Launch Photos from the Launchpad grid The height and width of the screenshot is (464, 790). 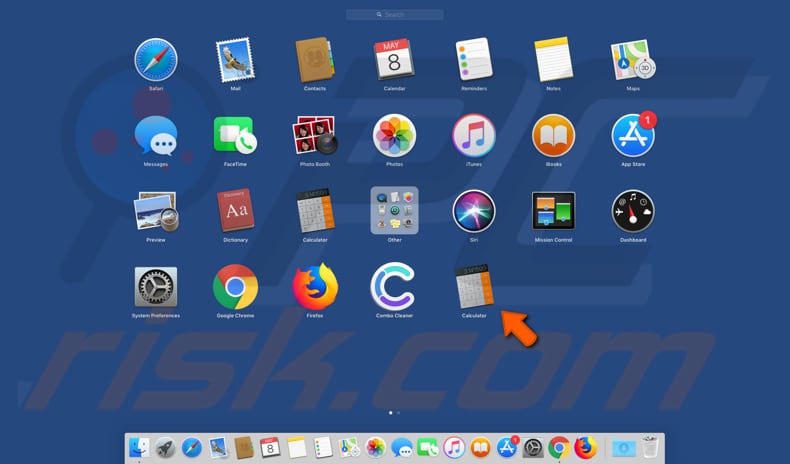point(394,135)
